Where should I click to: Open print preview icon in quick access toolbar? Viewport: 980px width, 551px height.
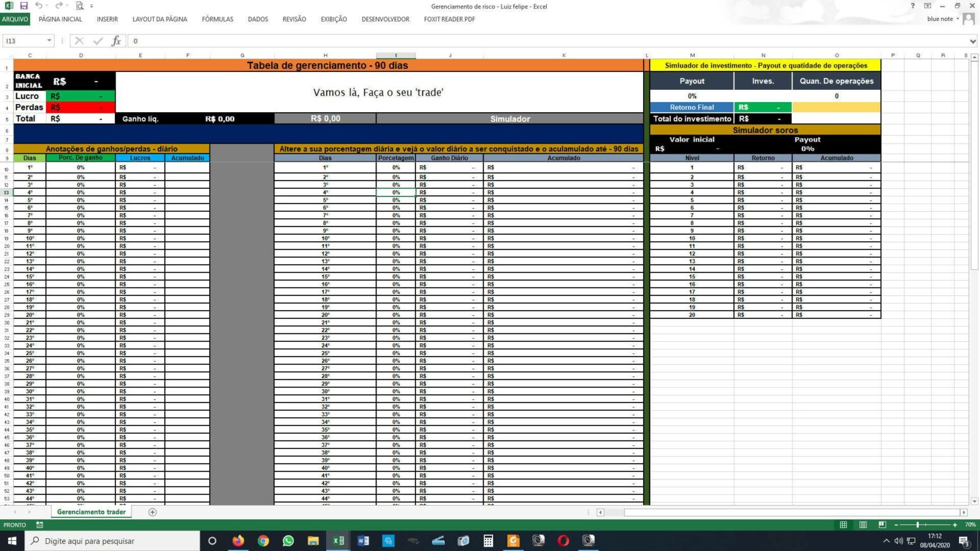click(x=80, y=6)
